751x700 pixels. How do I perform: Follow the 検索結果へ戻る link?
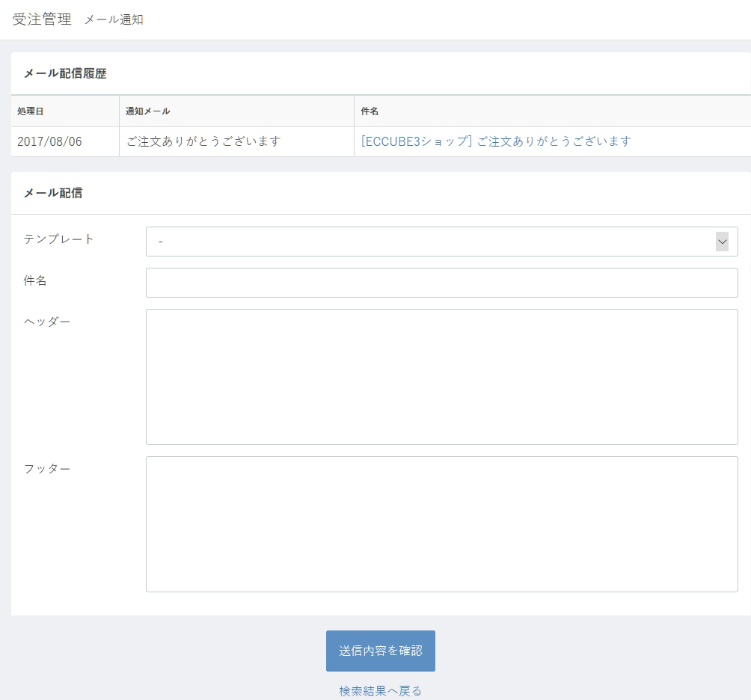tap(380, 691)
